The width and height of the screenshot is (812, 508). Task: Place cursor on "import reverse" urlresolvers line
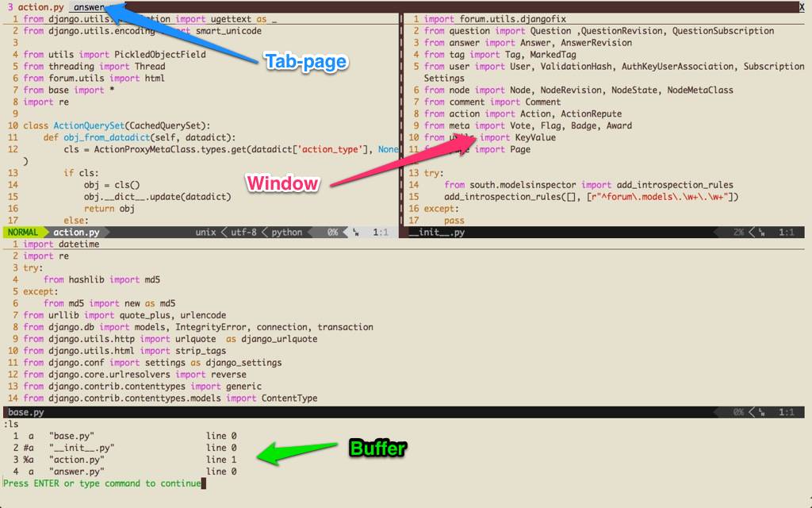click(x=135, y=375)
